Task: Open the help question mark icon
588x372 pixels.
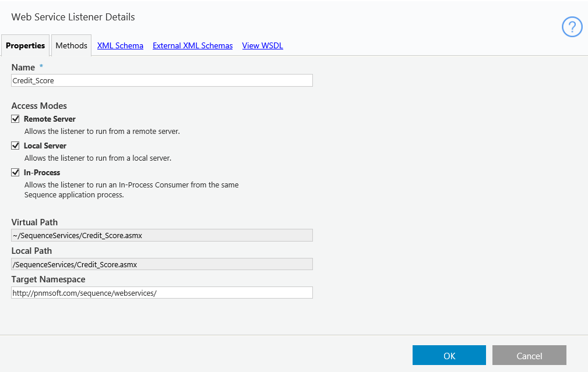Action: [572, 27]
